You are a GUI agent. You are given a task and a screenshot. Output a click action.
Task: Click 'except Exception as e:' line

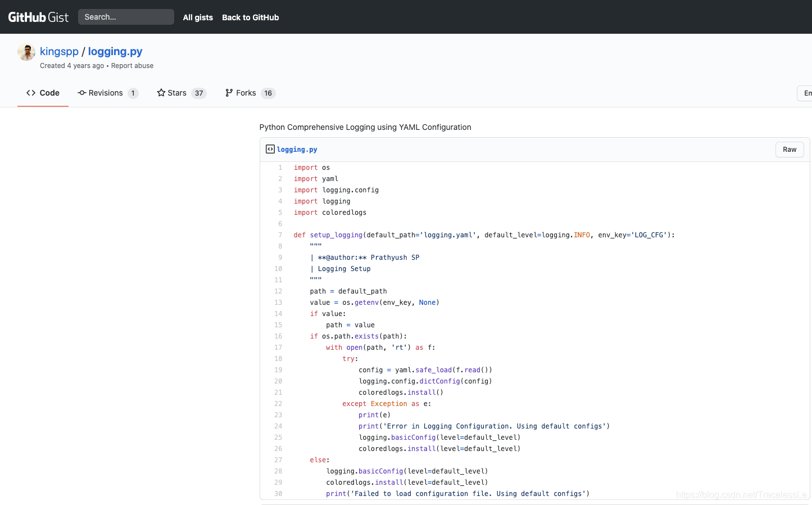click(x=387, y=404)
